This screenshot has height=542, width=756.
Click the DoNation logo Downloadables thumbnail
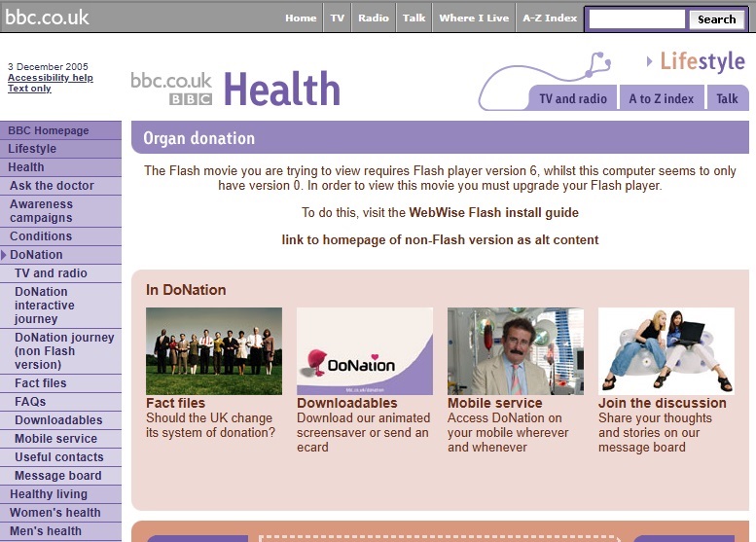(x=365, y=351)
